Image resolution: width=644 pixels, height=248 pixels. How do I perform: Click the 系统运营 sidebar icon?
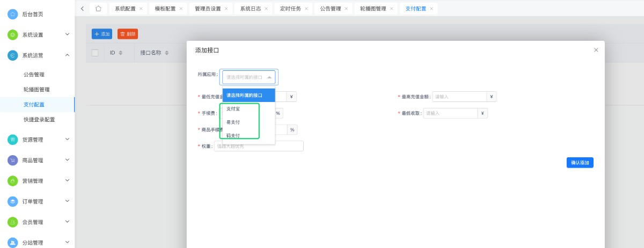[x=13, y=55]
